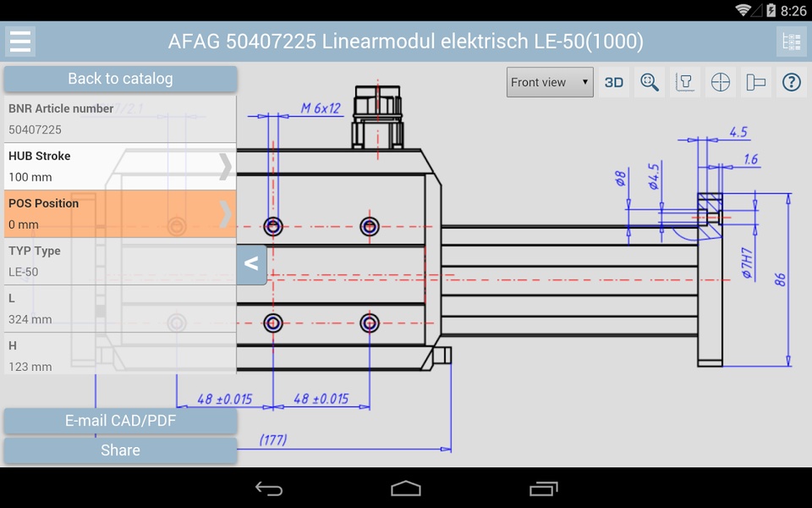Click the 4.5 top-right dimension label
Screen dimensions: 812x508
(x=738, y=132)
